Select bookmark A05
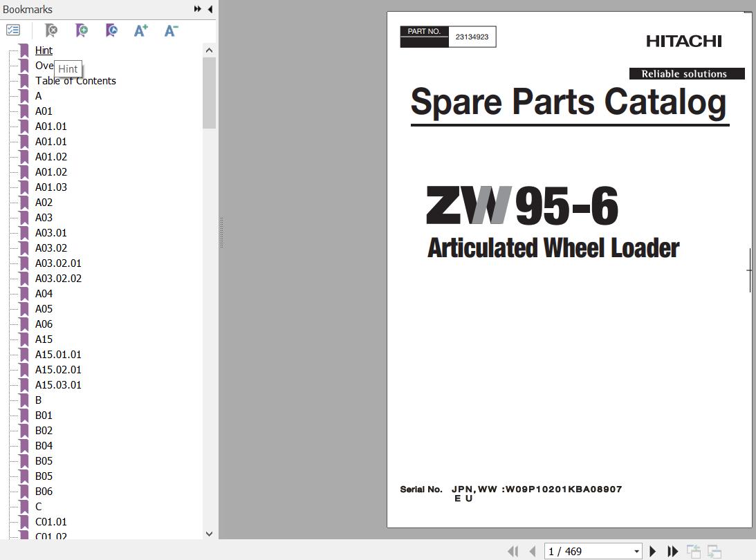 pyautogui.click(x=44, y=308)
